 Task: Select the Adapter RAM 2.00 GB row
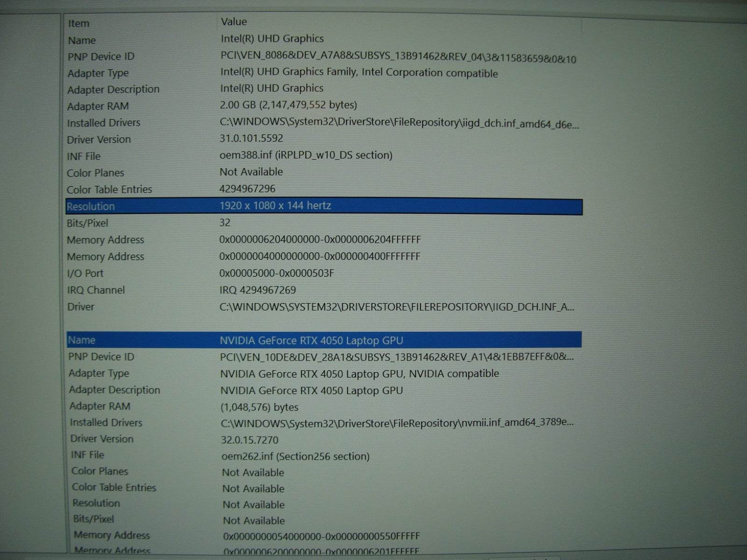[288, 105]
